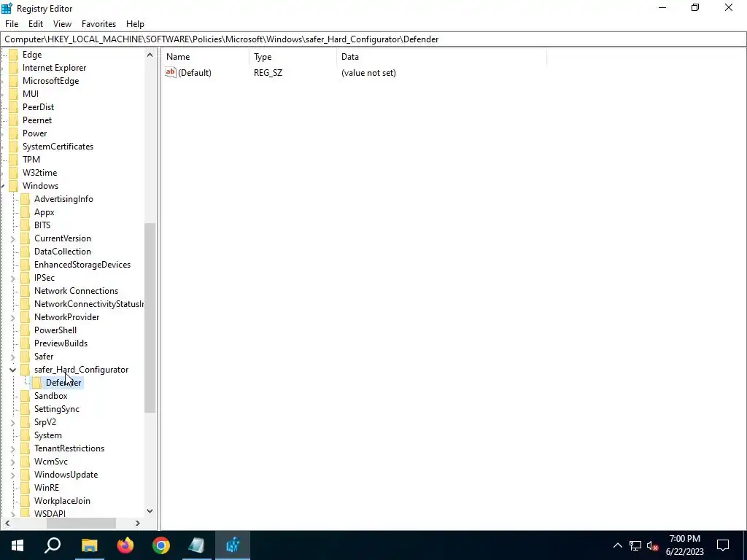Click the tree scroll down arrow
Viewport: 747px width, 560px height.
click(x=150, y=511)
